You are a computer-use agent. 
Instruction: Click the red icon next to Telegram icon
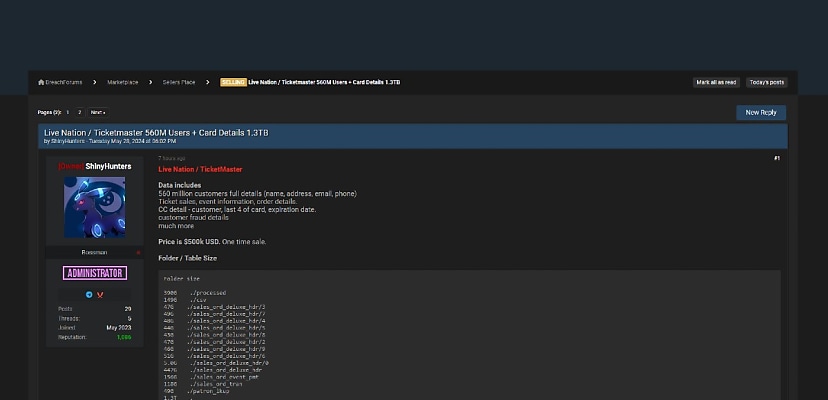tap(100, 295)
